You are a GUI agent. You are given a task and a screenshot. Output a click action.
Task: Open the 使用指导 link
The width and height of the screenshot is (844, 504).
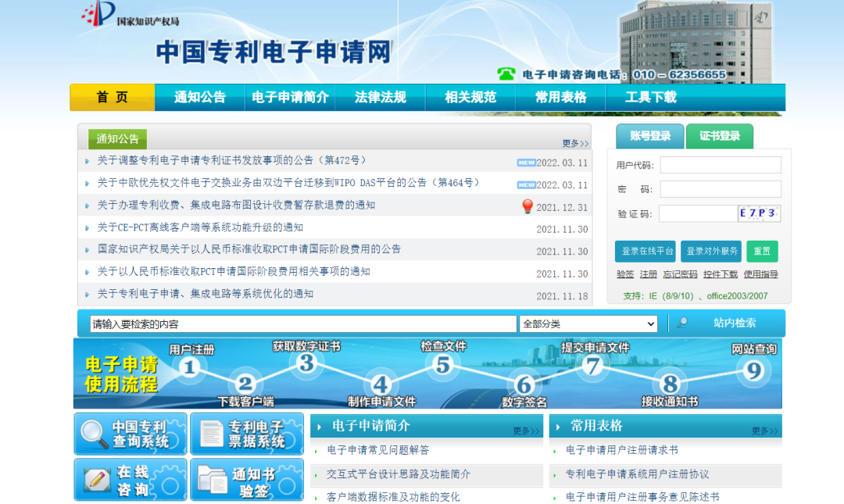tap(760, 274)
